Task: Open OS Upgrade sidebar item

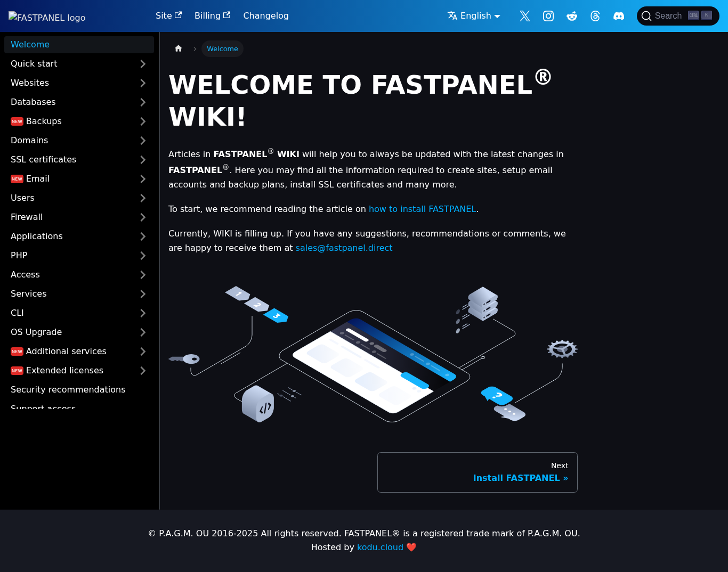Action: pos(68,332)
